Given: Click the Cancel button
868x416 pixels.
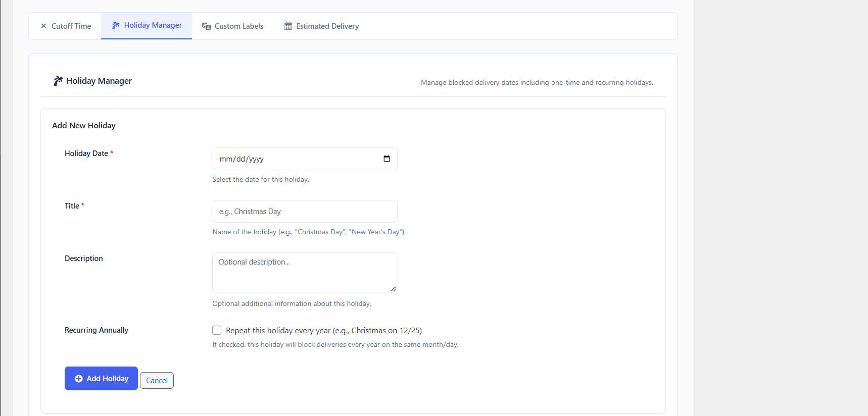Looking at the screenshot, I should click(157, 381).
